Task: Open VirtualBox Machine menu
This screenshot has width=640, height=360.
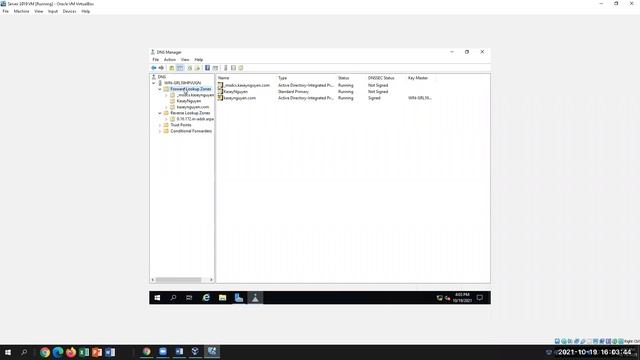Action: (x=21, y=11)
